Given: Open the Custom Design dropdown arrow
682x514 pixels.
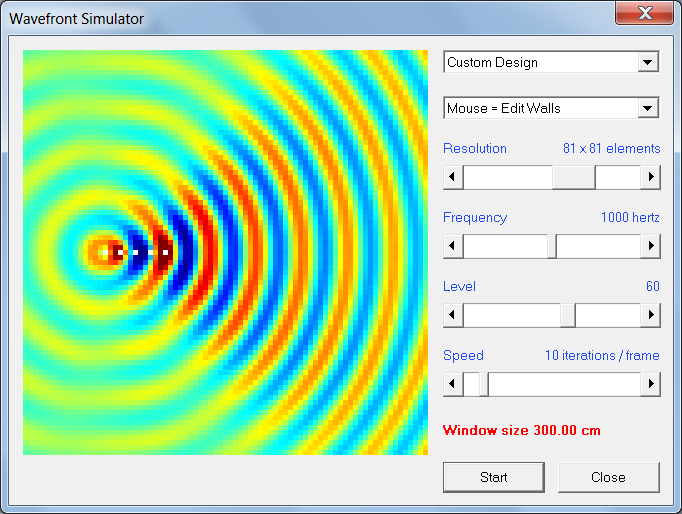Looking at the screenshot, I should [648, 62].
